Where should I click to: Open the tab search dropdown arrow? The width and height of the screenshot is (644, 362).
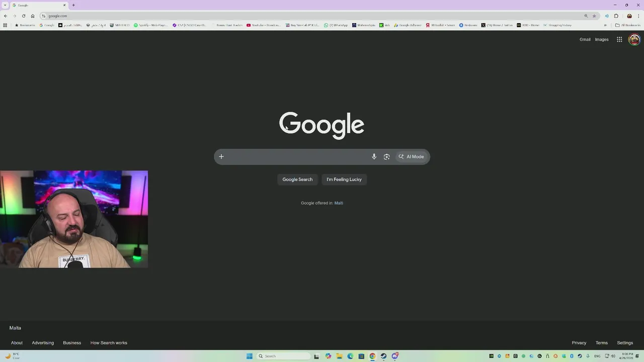[5, 5]
